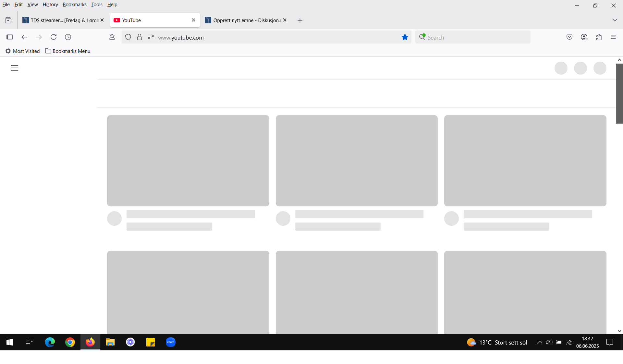
Task: Open the extensions puzzle icon
Action: point(599,37)
